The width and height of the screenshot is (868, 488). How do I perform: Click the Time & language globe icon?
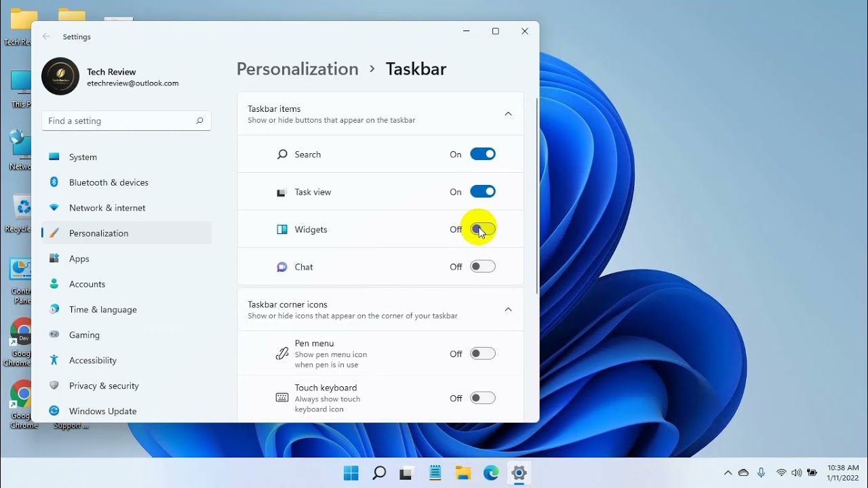pyautogui.click(x=54, y=309)
